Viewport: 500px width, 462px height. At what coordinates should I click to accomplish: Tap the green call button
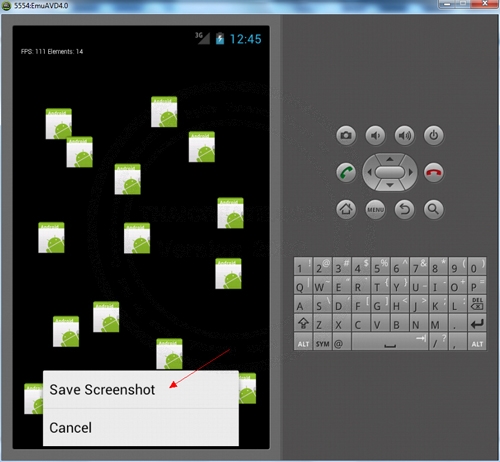click(x=346, y=172)
